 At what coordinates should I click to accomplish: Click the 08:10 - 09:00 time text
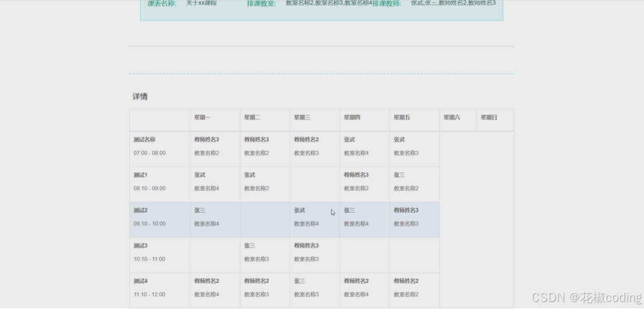coord(150,189)
